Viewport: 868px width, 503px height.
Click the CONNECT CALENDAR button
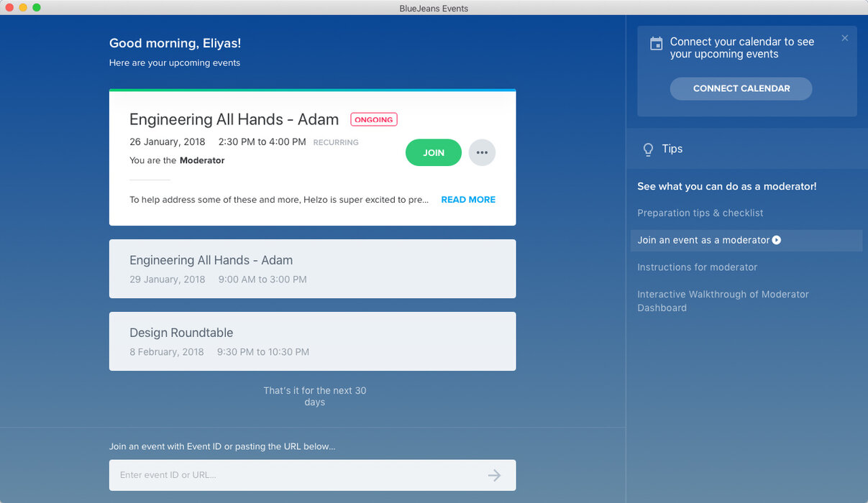pos(741,88)
